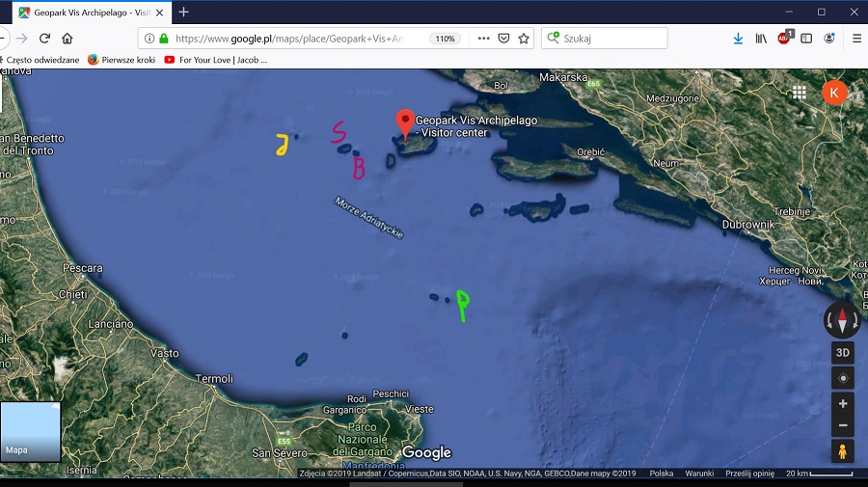The width and height of the screenshot is (868, 487).
Task: Open the Google account avatar K
Action: pos(834,93)
